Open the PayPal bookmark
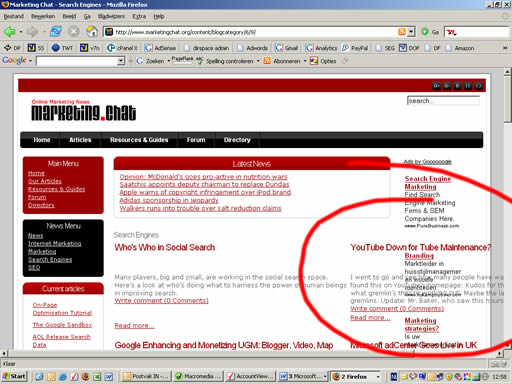Viewport: 512px width, 384px height. pos(355,48)
